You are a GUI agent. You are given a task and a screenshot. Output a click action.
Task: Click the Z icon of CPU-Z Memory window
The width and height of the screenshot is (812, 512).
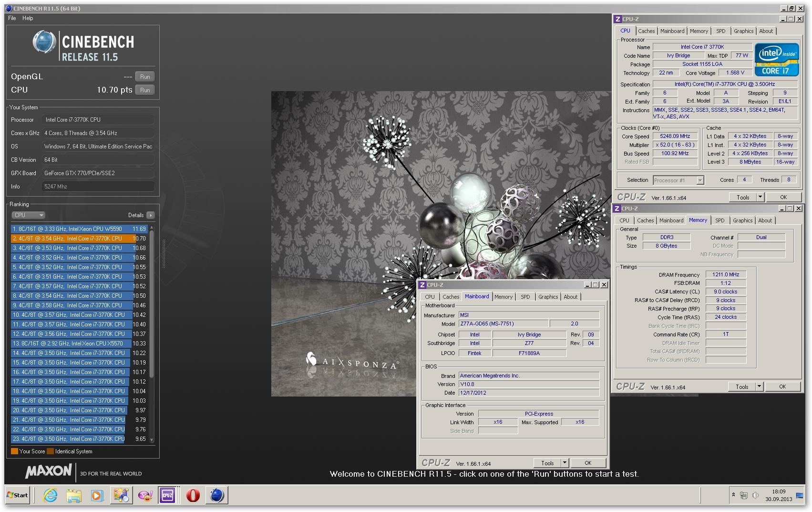(617, 209)
